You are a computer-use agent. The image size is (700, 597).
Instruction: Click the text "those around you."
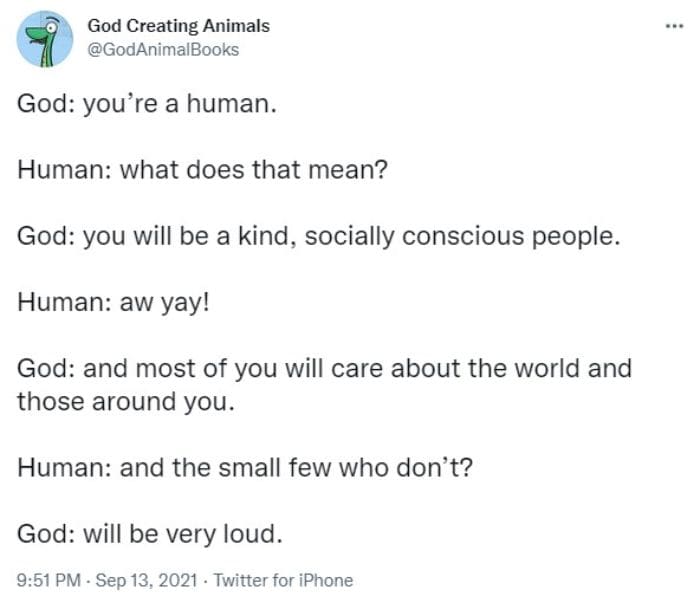click(124, 402)
